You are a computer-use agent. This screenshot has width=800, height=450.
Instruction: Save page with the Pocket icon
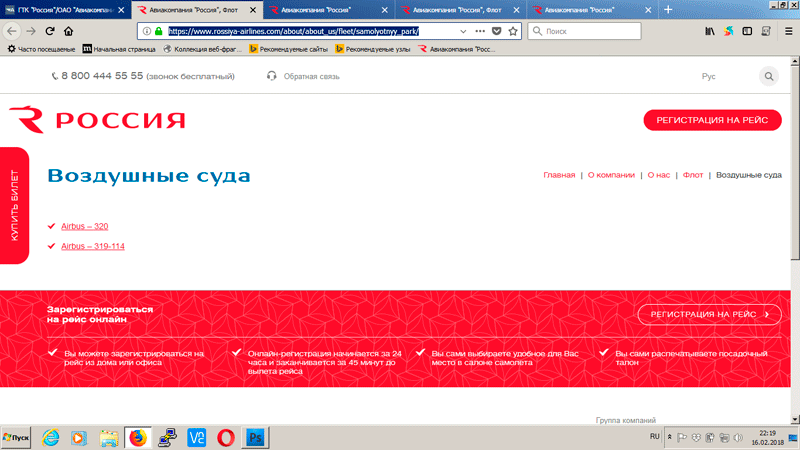[x=496, y=31]
